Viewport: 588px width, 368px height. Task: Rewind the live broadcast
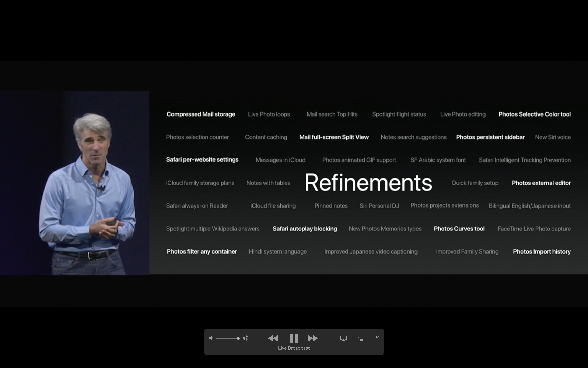273,338
